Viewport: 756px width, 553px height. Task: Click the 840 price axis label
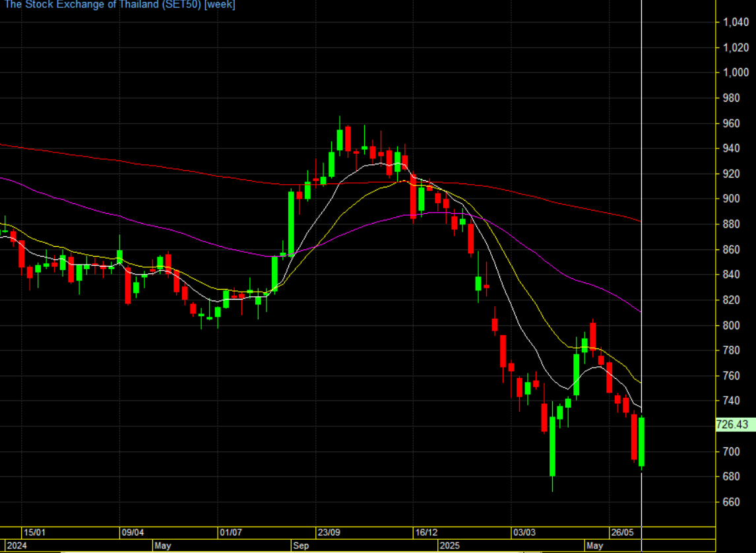(x=731, y=275)
